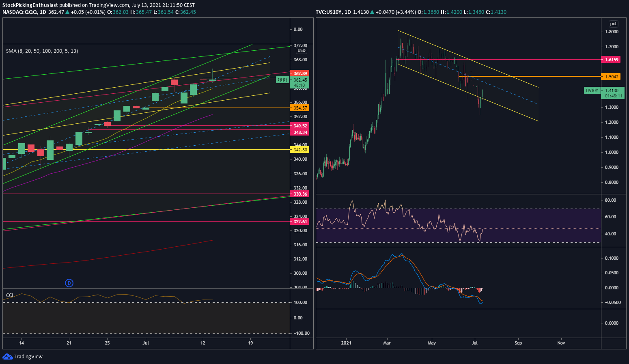Open the StockPickingEnthusiast author name
The image size is (629, 364).
(x=30, y=5)
